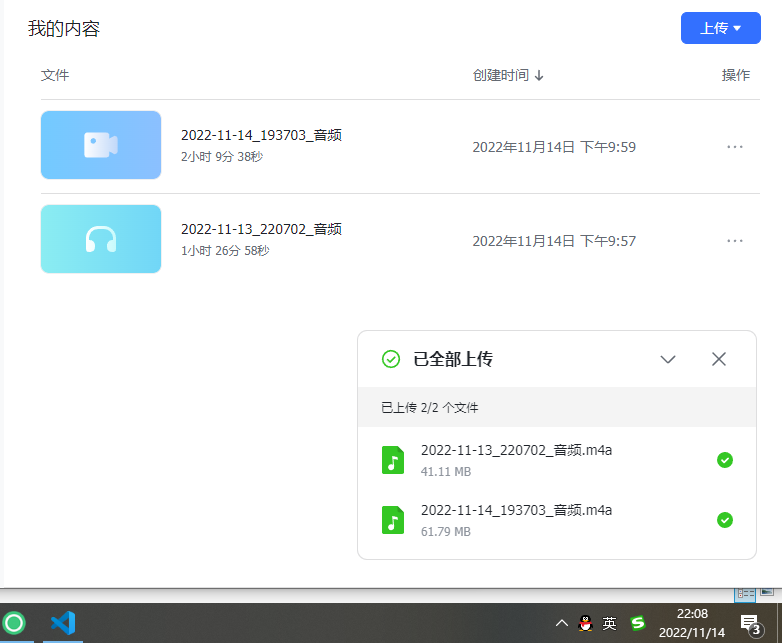Screen dimensions: 782x643
Task: Click green status check for 2022-11-13_220702_音频.m4a
Action: click(725, 460)
